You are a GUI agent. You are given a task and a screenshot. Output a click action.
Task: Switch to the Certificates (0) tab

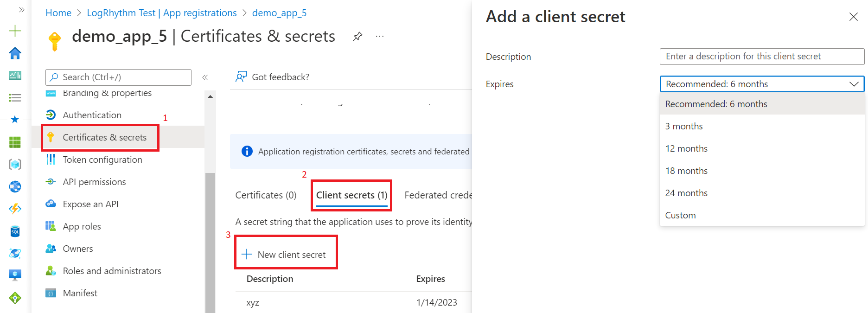pos(266,195)
